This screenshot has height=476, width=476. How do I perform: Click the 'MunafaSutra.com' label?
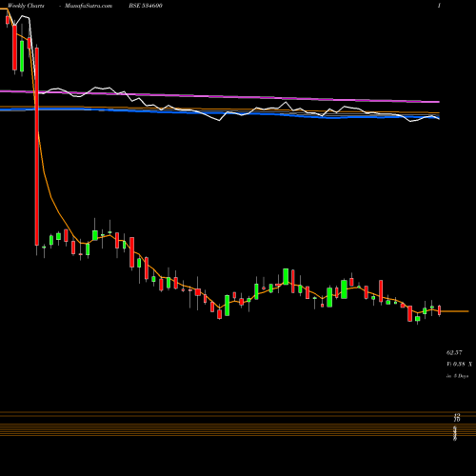(89, 6)
